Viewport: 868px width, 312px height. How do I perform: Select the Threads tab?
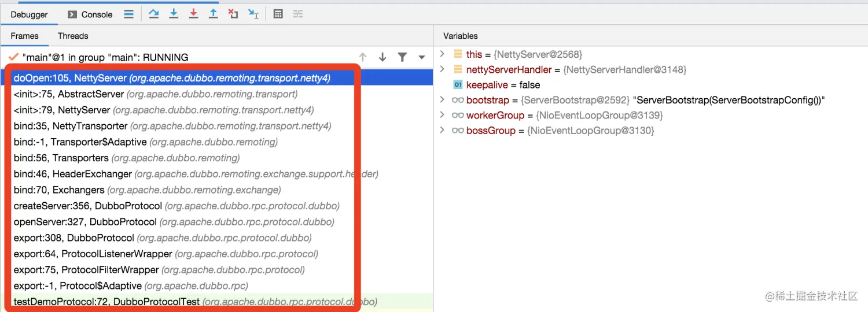coord(73,36)
